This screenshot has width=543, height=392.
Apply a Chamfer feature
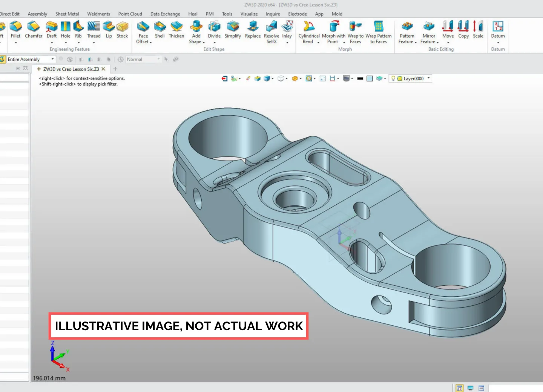[34, 29]
